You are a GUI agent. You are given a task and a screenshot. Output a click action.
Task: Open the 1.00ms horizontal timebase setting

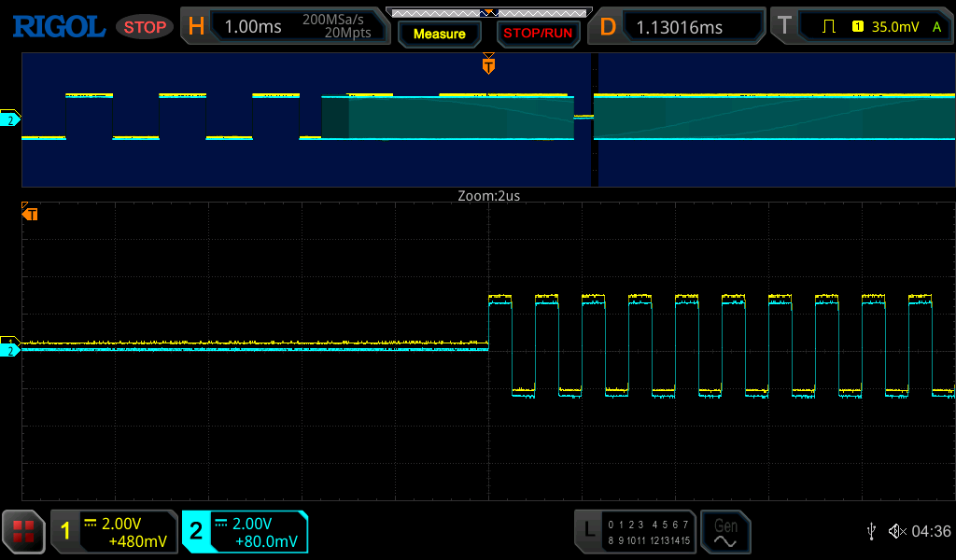click(x=253, y=27)
